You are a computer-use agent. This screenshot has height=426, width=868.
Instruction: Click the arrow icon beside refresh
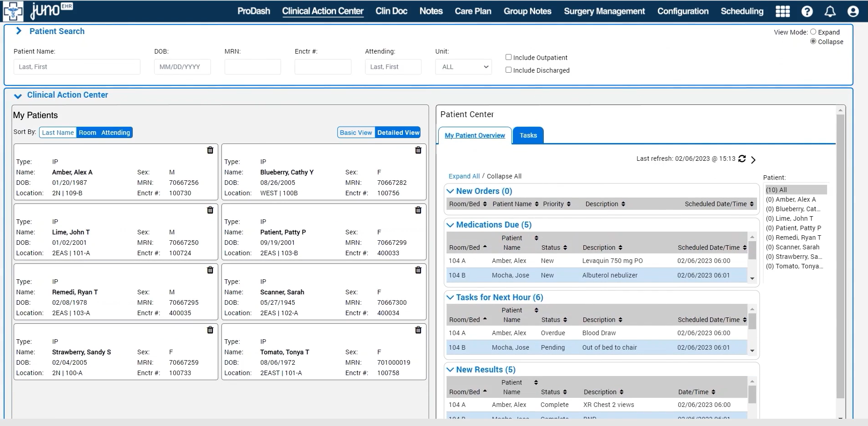tap(753, 160)
